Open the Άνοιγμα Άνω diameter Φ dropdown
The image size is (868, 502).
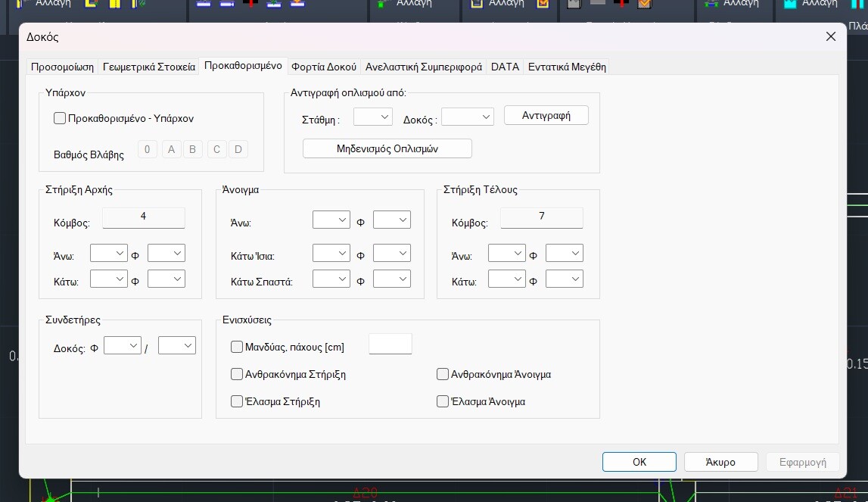392,220
